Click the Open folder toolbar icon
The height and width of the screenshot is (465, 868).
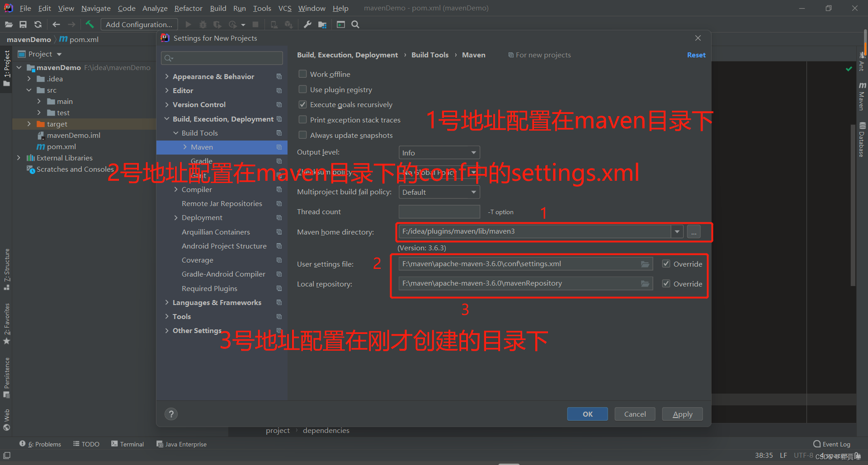(x=9, y=24)
